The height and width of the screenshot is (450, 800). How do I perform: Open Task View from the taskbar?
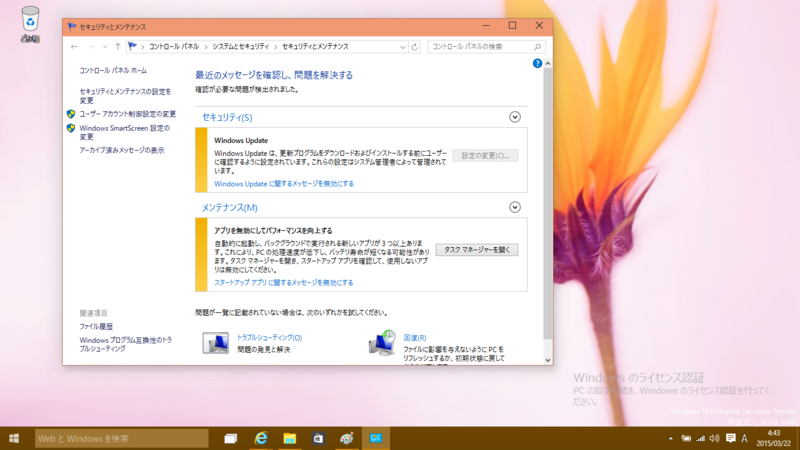click(231, 438)
